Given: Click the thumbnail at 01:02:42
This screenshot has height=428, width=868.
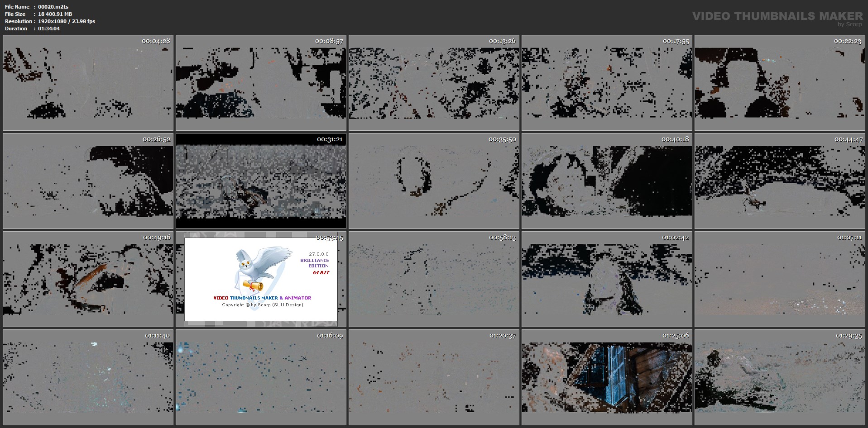Looking at the screenshot, I should point(607,279).
